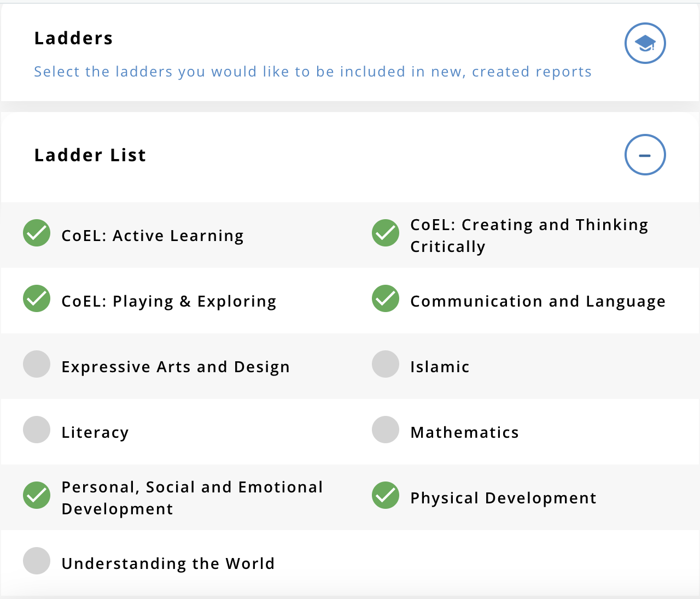700x599 pixels.
Task: Include Understanding the World ladder
Action: (37, 561)
